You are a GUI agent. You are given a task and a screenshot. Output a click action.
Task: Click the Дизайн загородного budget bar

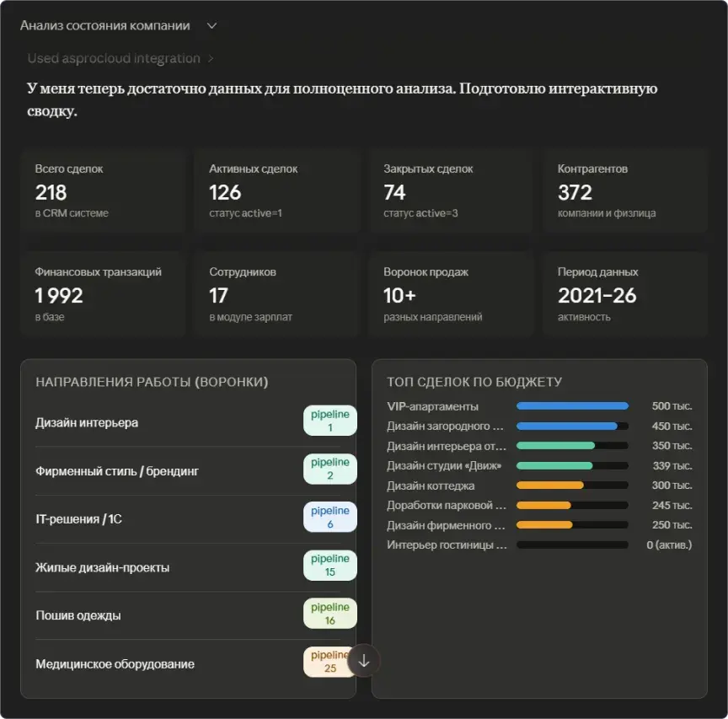(x=572, y=426)
